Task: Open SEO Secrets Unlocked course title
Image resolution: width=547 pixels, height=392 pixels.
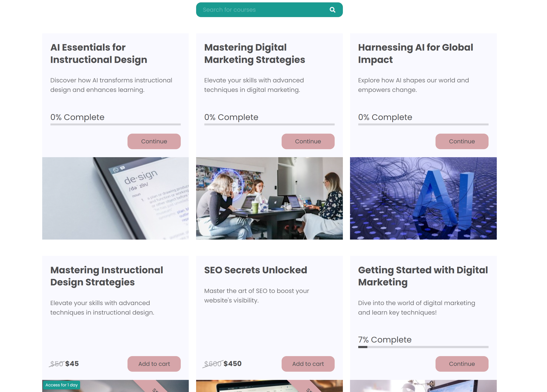Action: pyautogui.click(x=255, y=270)
